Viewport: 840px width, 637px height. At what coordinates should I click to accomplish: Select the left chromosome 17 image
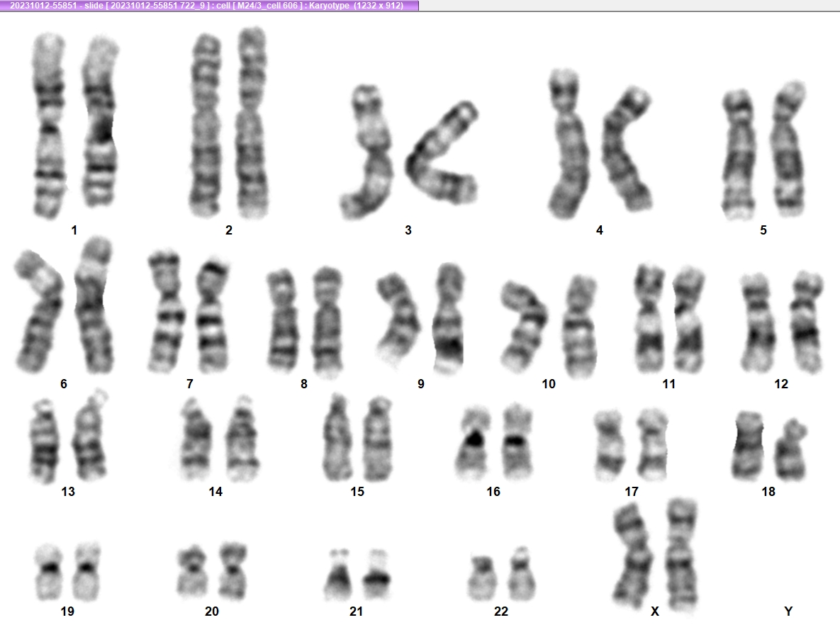pyautogui.click(x=610, y=446)
